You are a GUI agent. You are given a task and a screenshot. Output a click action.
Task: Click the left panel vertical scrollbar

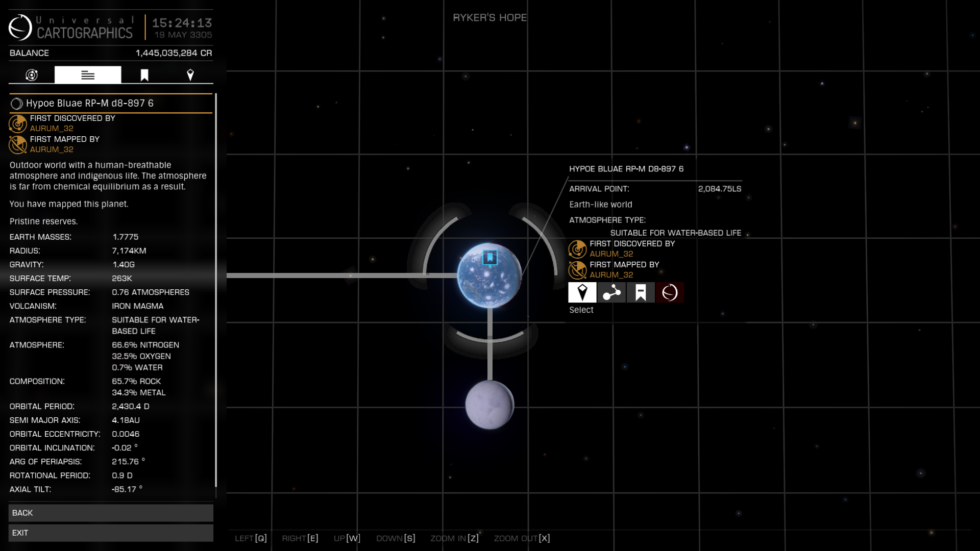[x=216, y=291]
